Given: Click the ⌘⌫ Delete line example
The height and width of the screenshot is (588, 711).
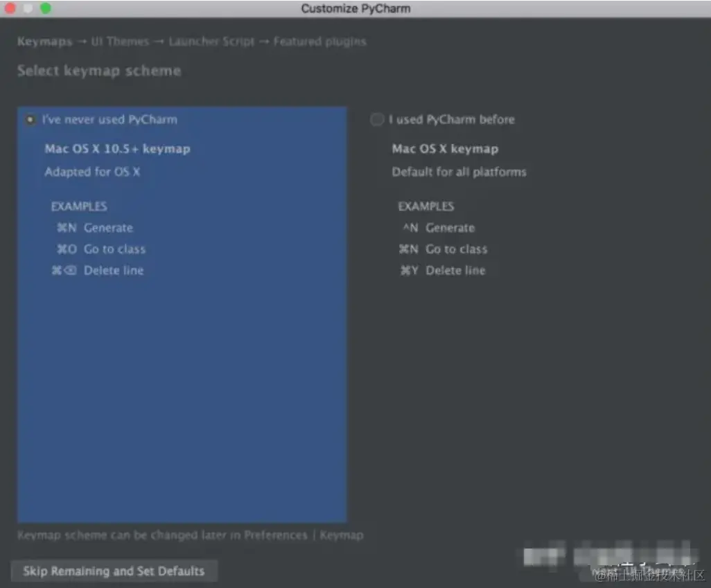Looking at the screenshot, I should click(98, 270).
